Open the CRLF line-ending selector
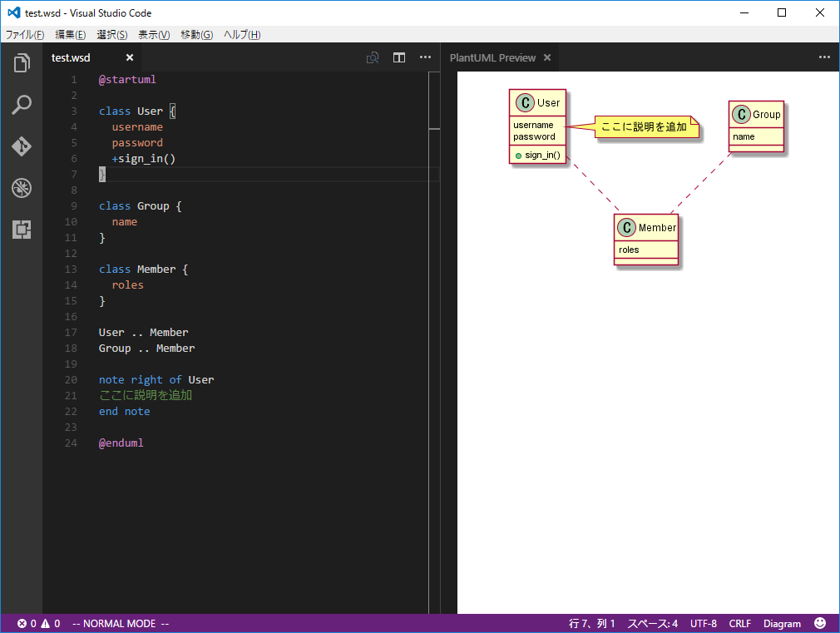The image size is (840, 633). (739, 623)
